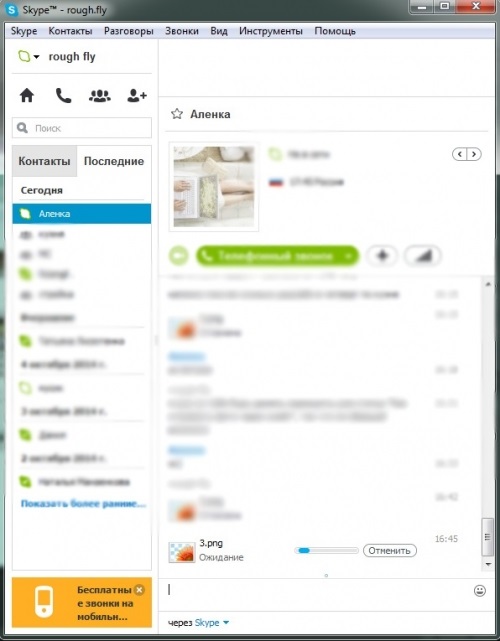The image size is (500, 641).
Task: Click the add contact icon
Action: coord(137,96)
